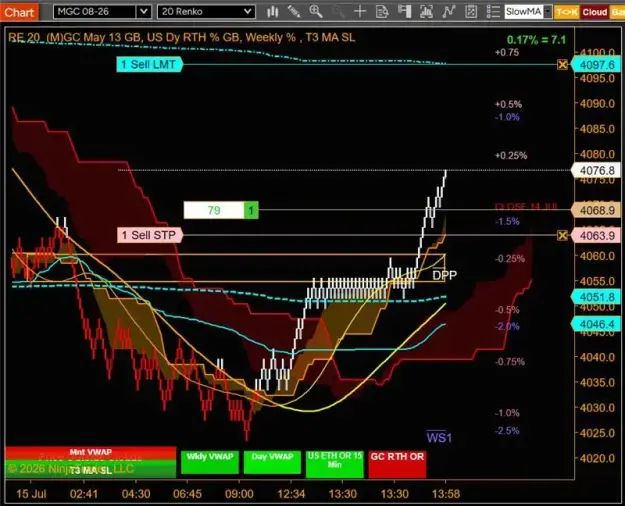
Task: Click the -2.5% level label
Action: pos(507,431)
